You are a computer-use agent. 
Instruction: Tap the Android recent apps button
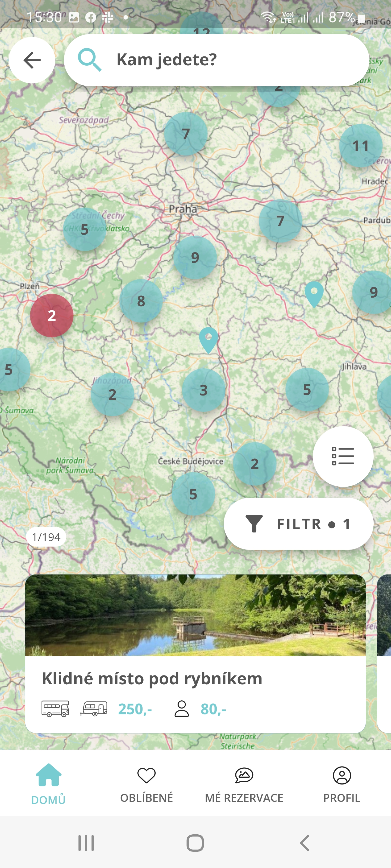click(x=86, y=843)
